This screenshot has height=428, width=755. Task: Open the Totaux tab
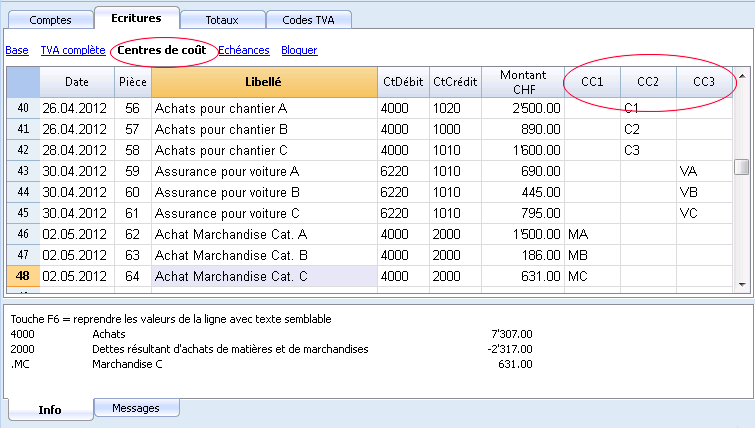222,20
